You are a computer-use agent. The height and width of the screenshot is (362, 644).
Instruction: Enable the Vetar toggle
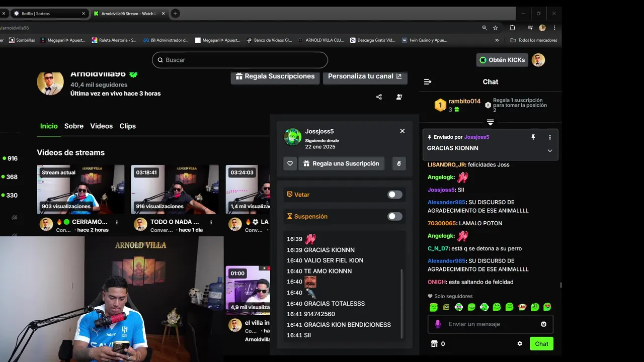pyautogui.click(x=395, y=195)
